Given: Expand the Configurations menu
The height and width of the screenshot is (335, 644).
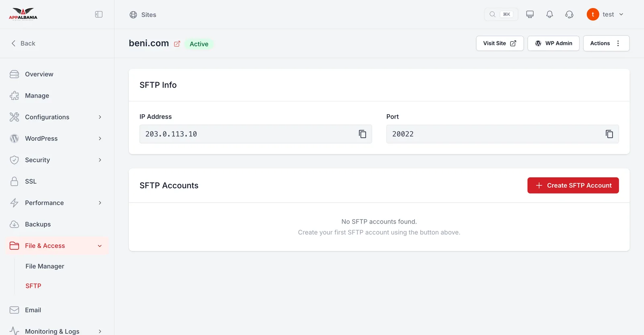Looking at the screenshot, I should point(57,117).
